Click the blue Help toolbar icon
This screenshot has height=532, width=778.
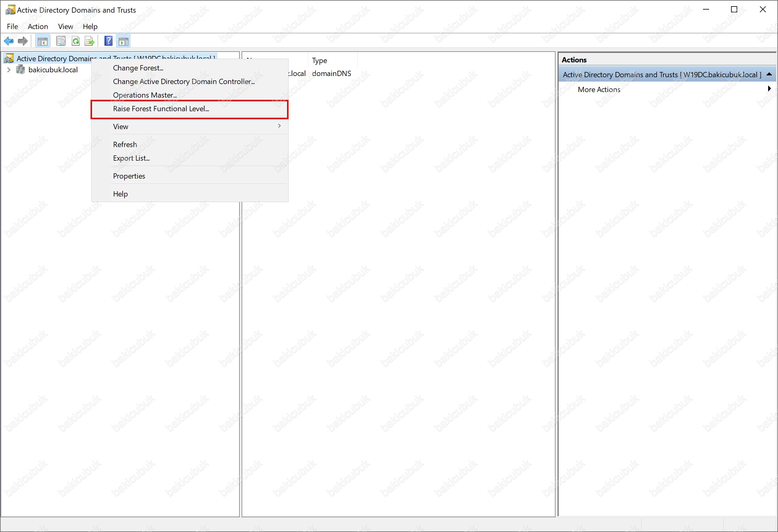coord(108,41)
